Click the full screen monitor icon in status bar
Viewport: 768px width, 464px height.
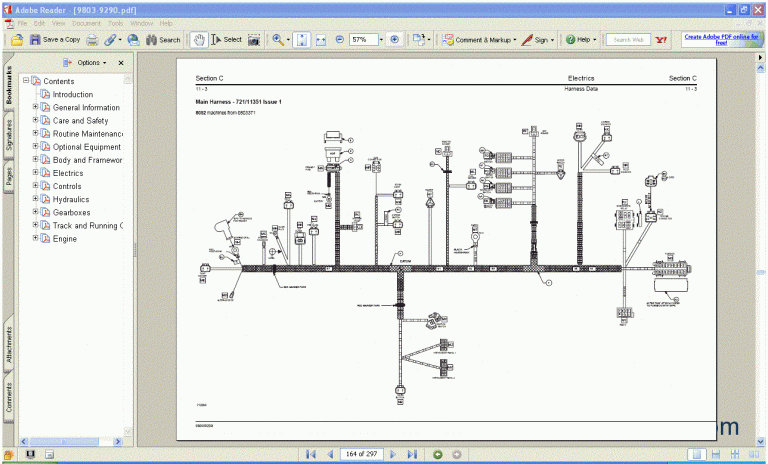(x=30, y=454)
